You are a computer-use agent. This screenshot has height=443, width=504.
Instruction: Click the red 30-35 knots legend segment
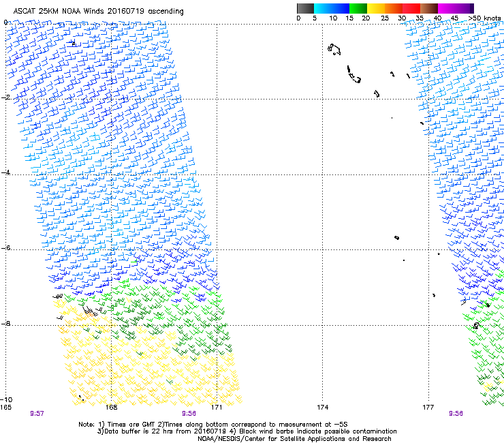(x=411, y=8)
